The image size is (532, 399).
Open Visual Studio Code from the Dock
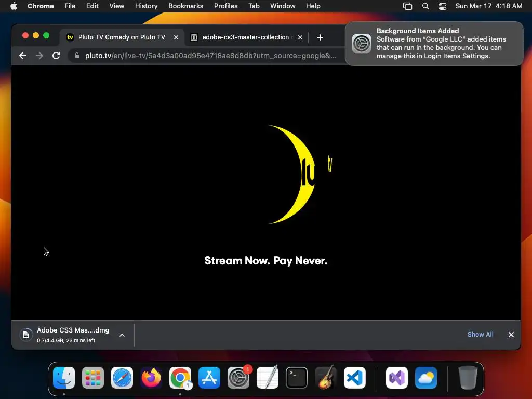click(354, 378)
